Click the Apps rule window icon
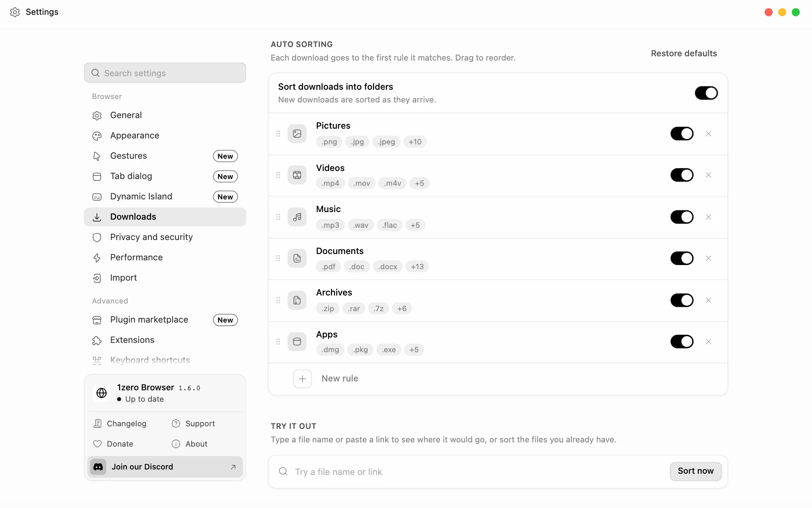This screenshot has height=508, width=812. tap(297, 342)
